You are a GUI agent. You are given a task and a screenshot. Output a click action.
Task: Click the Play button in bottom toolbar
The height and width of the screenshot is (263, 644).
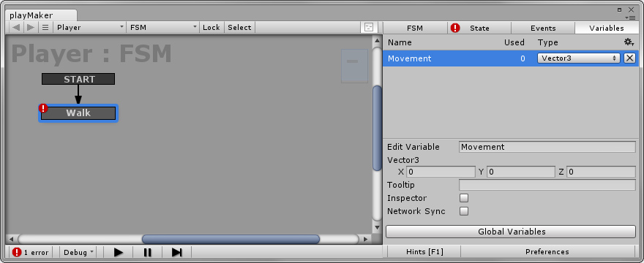(119, 252)
